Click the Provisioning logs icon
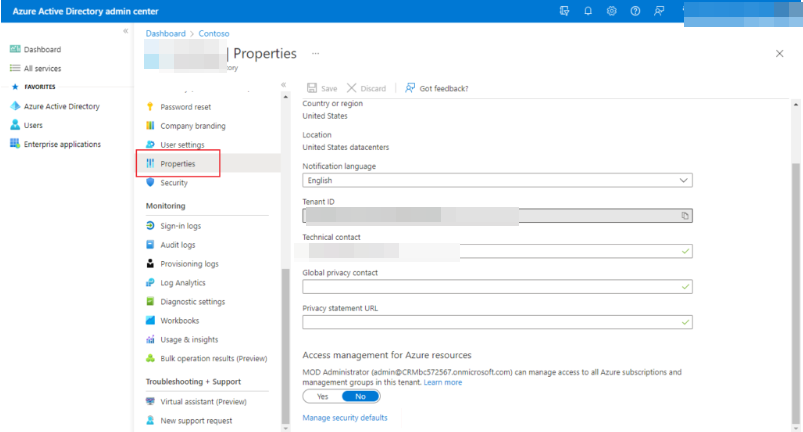The image size is (803, 432). tap(150, 264)
